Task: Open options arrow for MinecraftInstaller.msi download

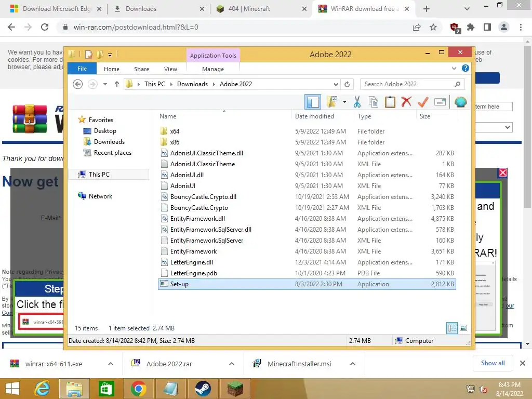Action: pyautogui.click(x=353, y=364)
